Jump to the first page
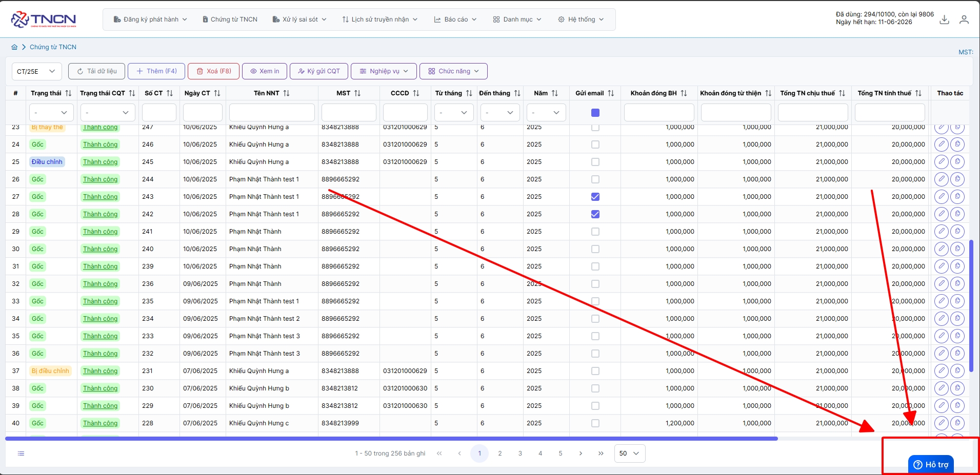The height and width of the screenshot is (475, 980). pos(439,453)
